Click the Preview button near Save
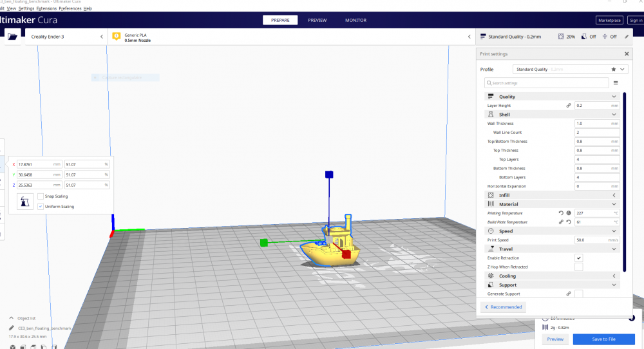Image resolution: width=644 pixels, height=349 pixels. (555, 339)
